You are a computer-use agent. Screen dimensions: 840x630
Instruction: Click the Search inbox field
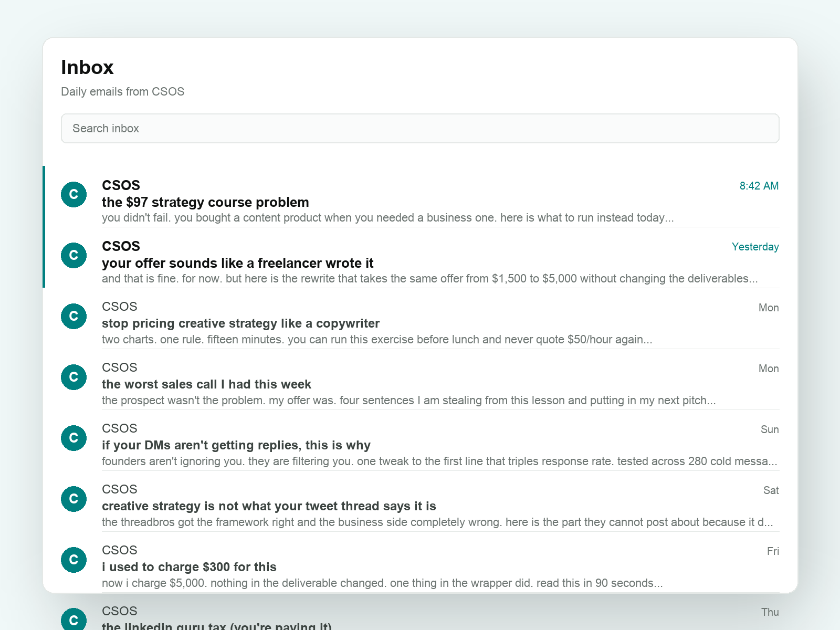click(420, 128)
